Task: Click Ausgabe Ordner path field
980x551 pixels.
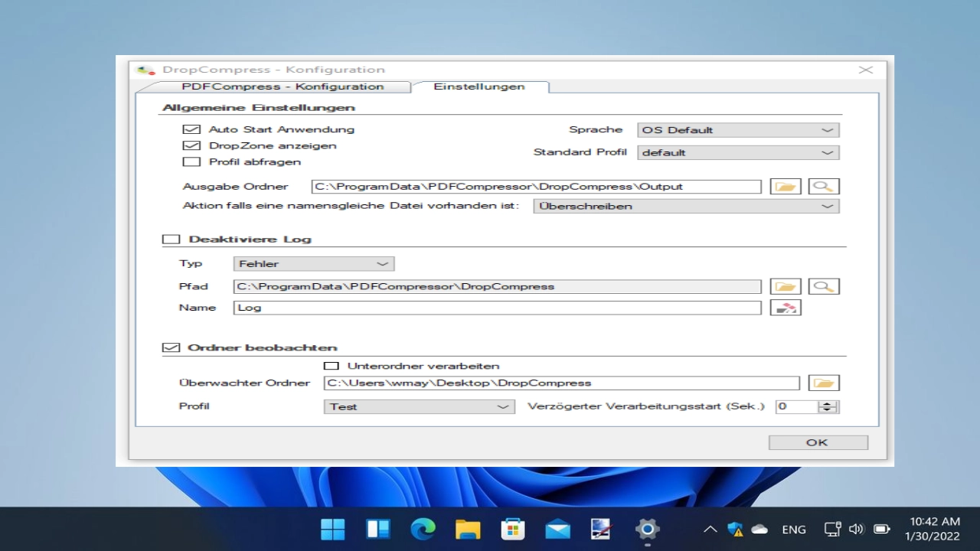Action: tap(536, 187)
